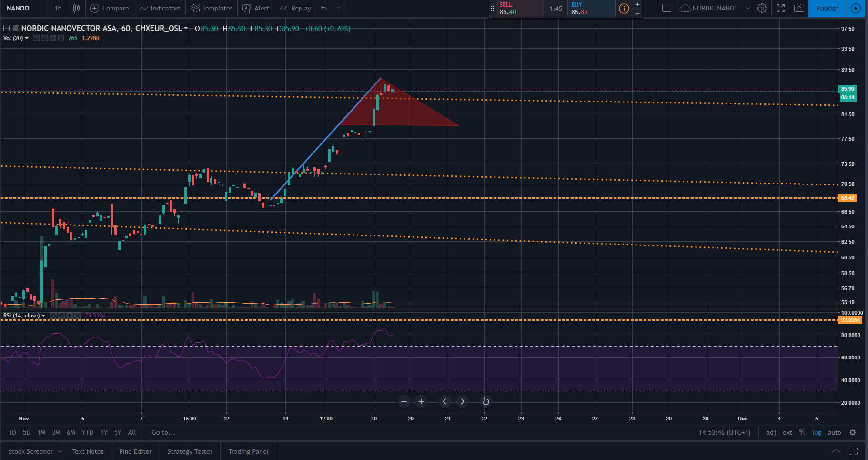Toggle Vol indicator visibility eye
868x460 pixels.
pyautogui.click(x=37, y=38)
